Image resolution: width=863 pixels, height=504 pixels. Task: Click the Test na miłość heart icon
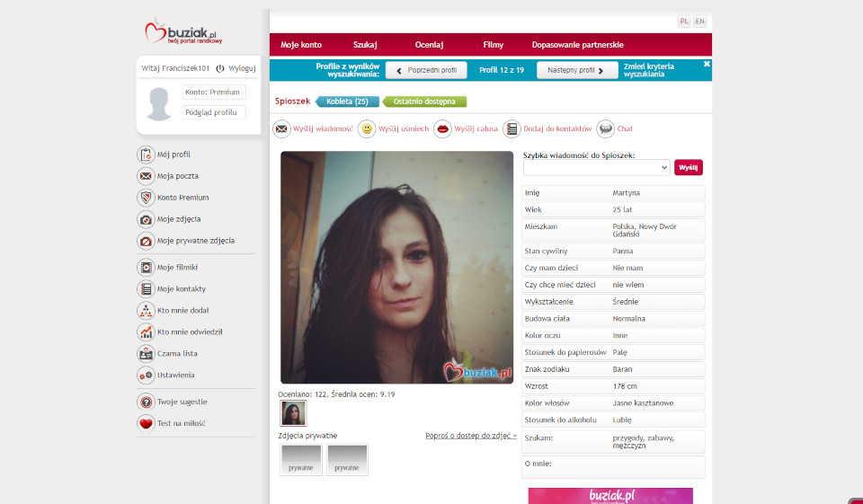146,423
